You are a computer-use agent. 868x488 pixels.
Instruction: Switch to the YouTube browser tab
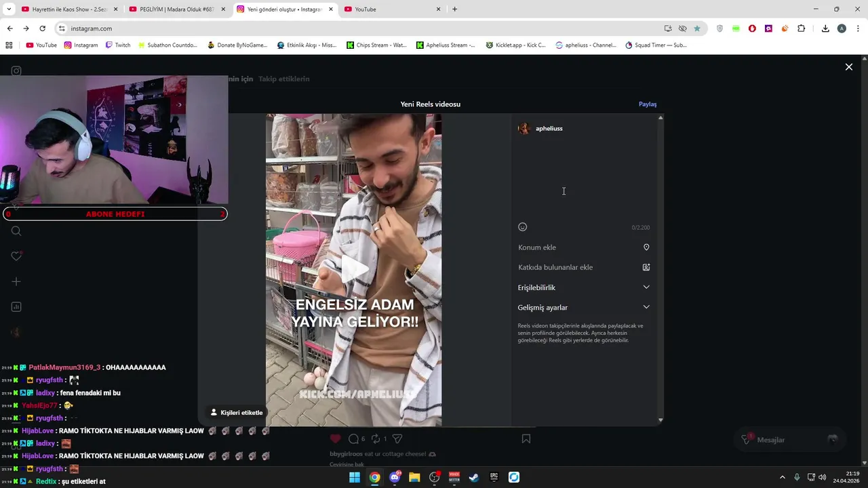393,9
